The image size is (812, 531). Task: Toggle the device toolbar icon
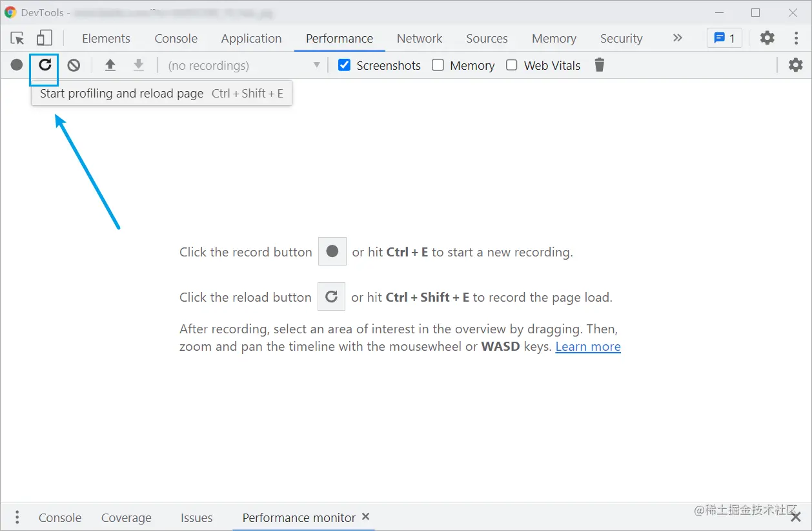[x=44, y=38]
